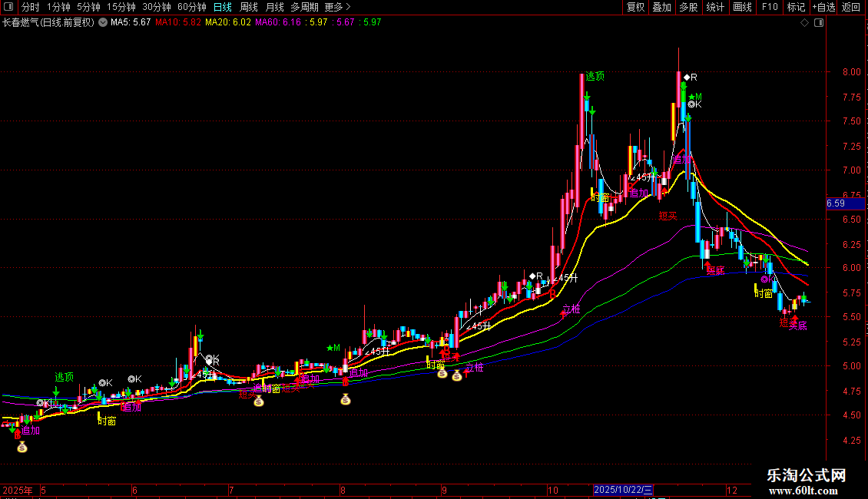Switch to the 分时 chart tab
Image resolution: width=868 pixels, height=499 pixels.
coord(31,7)
